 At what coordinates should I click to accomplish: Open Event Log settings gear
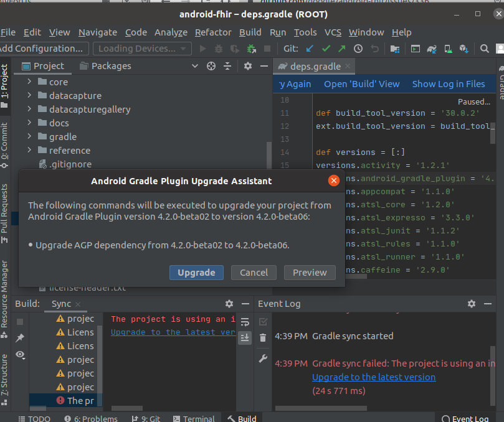[x=472, y=304]
